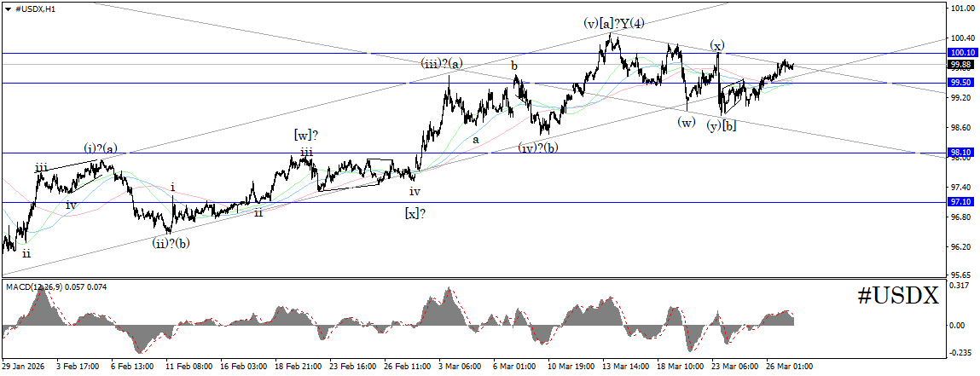Select the blue 98.10 price level tag

(x=960, y=153)
